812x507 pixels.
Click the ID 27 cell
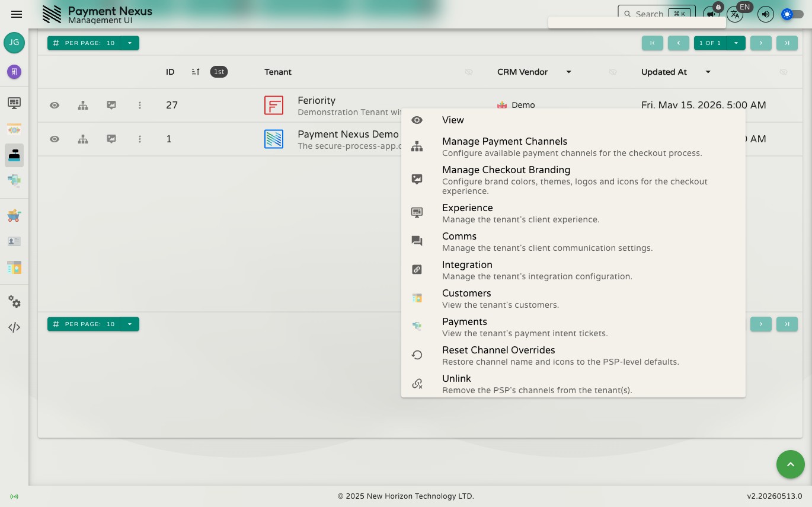[172, 105]
